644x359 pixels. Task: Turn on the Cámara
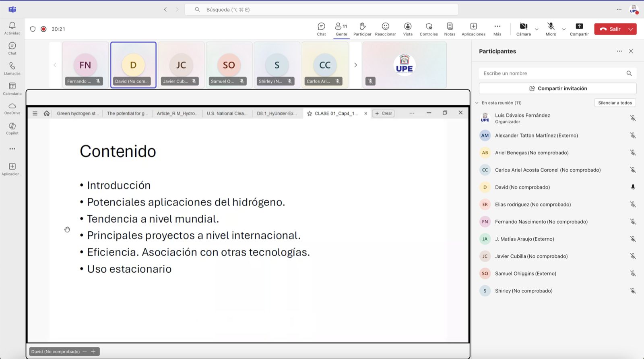[x=523, y=29]
